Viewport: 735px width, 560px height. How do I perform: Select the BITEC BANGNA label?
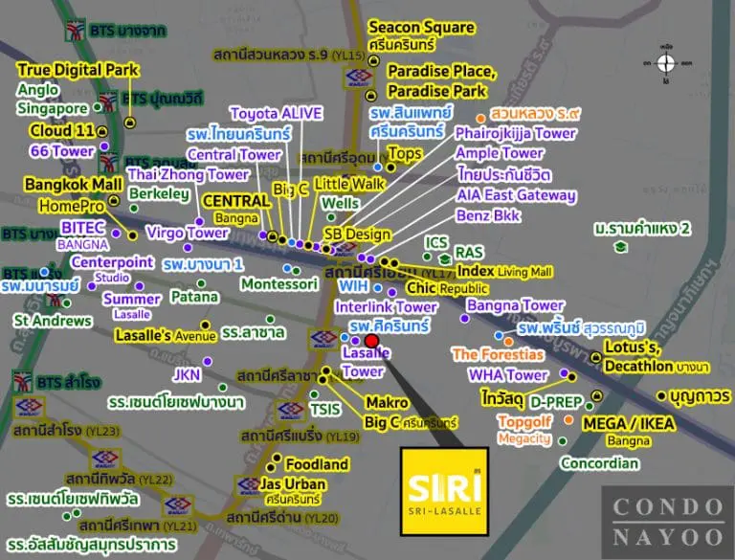(x=83, y=235)
